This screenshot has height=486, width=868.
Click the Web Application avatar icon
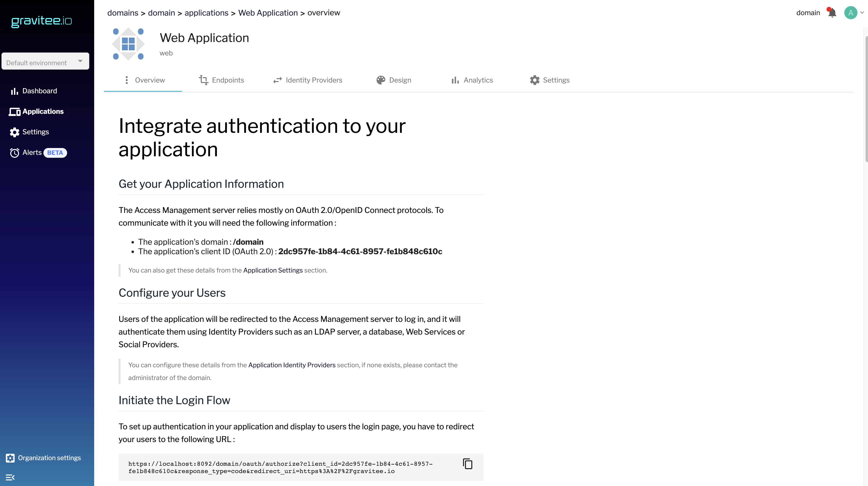pyautogui.click(x=128, y=44)
